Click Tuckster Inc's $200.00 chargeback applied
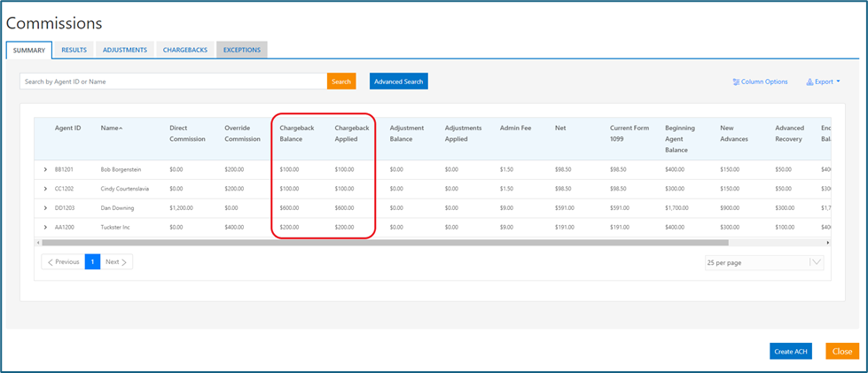 (344, 228)
